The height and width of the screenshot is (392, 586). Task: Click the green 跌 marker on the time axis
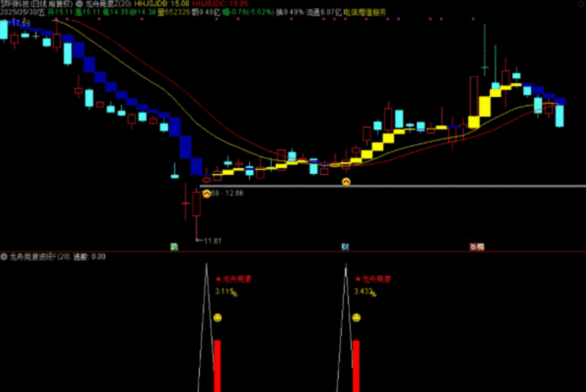[x=174, y=247]
